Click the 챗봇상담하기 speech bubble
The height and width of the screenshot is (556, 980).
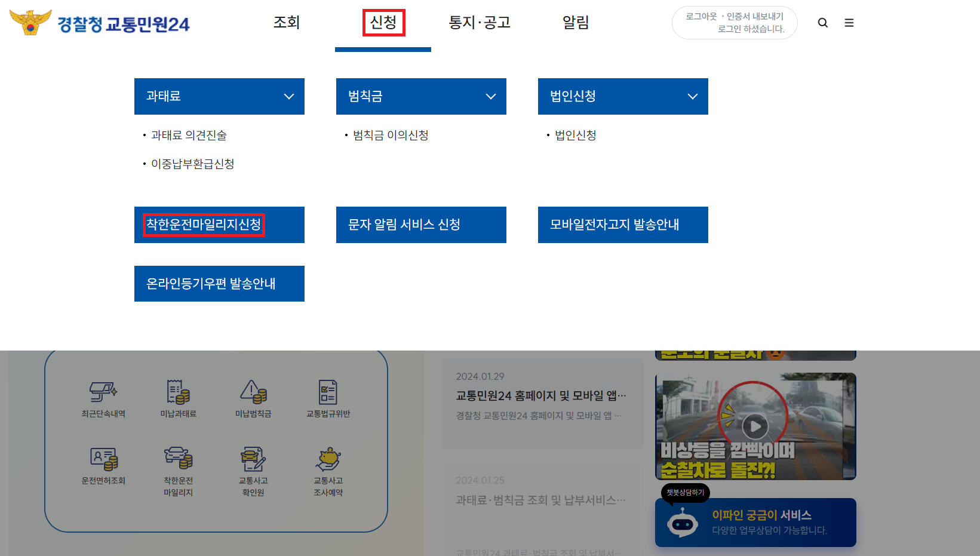point(686,493)
